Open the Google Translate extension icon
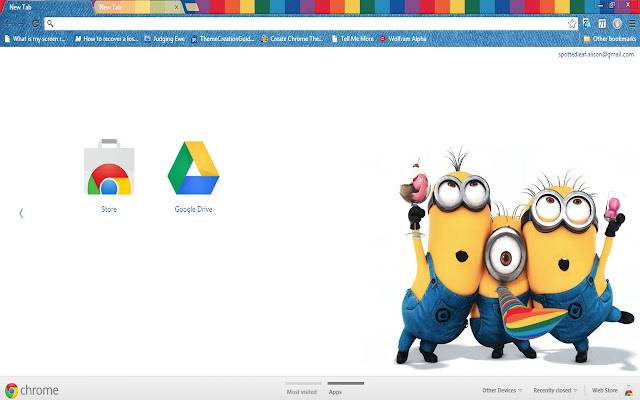Image resolution: width=640 pixels, height=400 pixels. (x=587, y=24)
